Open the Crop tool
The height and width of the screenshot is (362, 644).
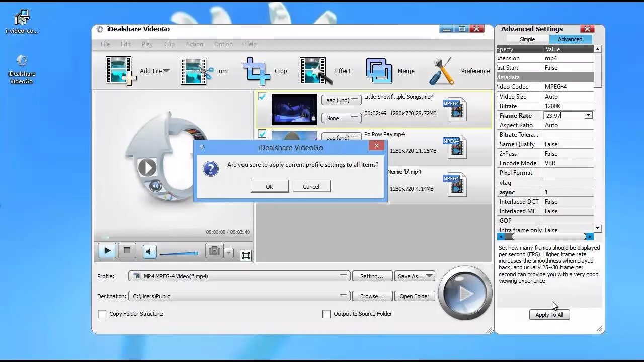tap(256, 71)
